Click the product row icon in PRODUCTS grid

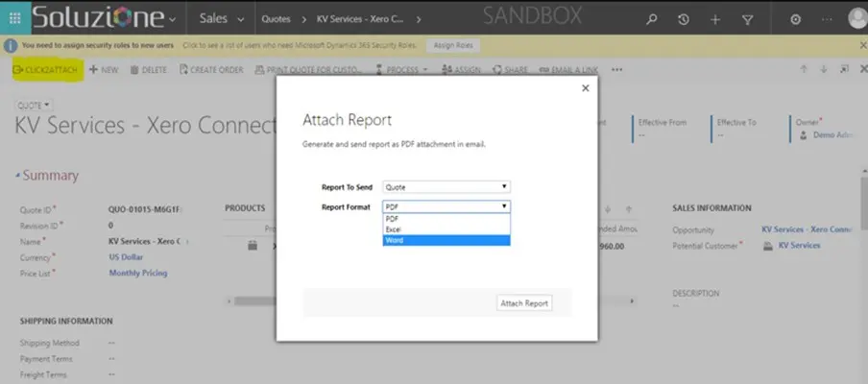pos(253,246)
